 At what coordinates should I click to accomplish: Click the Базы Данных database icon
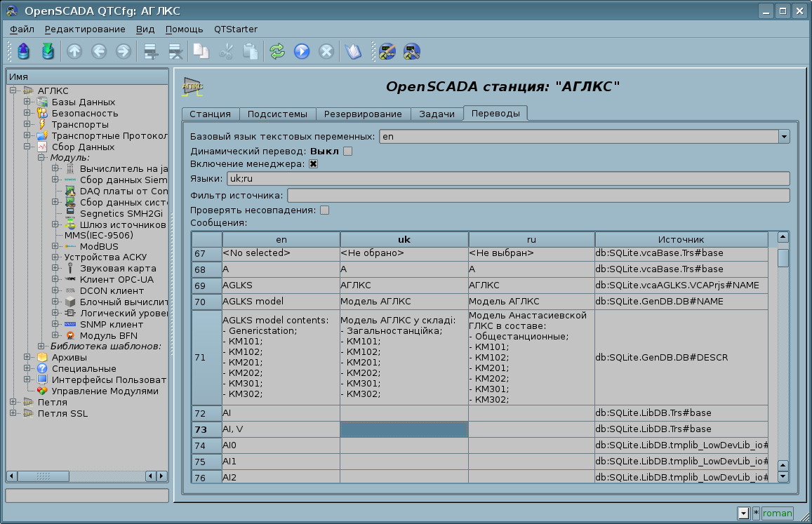pos(43,102)
